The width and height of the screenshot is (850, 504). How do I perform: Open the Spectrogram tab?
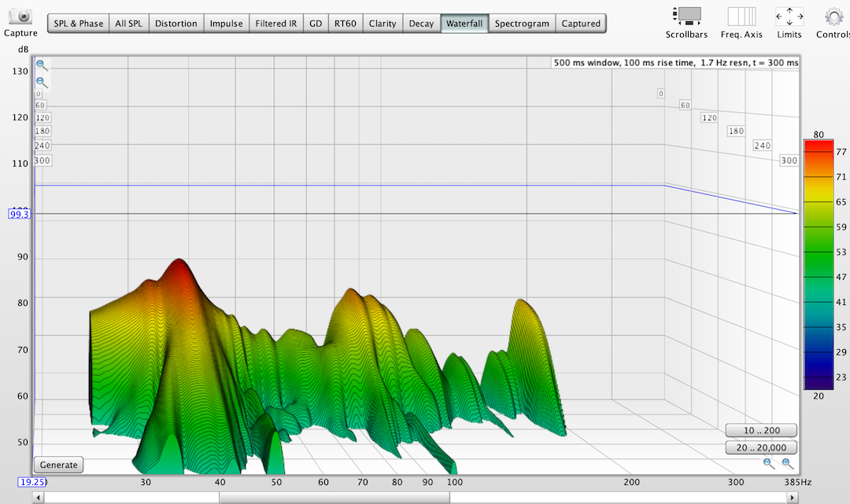[x=522, y=24]
